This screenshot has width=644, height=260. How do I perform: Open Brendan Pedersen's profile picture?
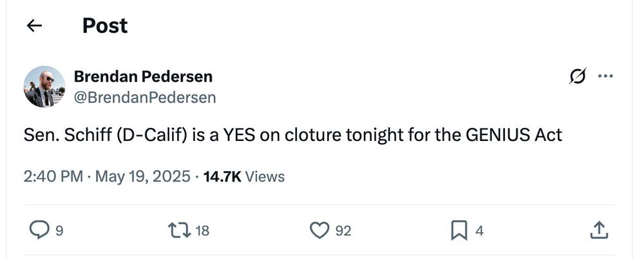point(44,87)
